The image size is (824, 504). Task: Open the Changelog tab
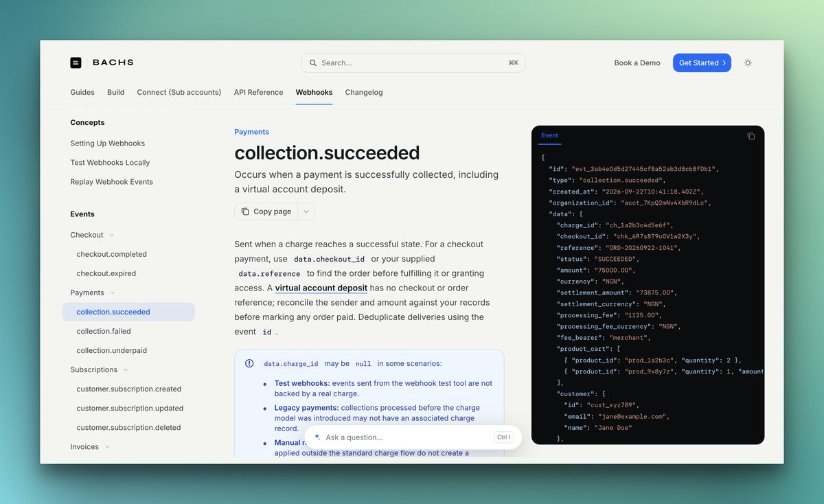click(x=364, y=92)
